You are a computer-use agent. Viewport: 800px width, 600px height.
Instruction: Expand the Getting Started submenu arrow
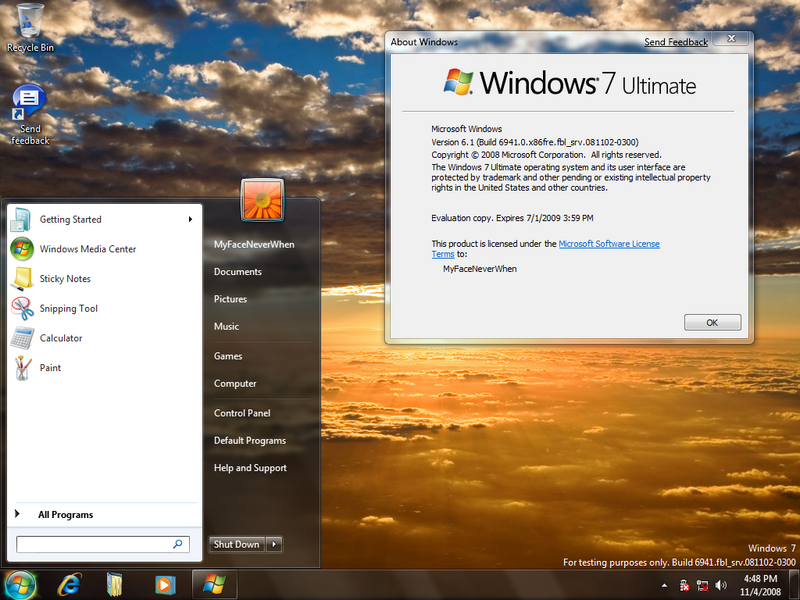click(190, 220)
